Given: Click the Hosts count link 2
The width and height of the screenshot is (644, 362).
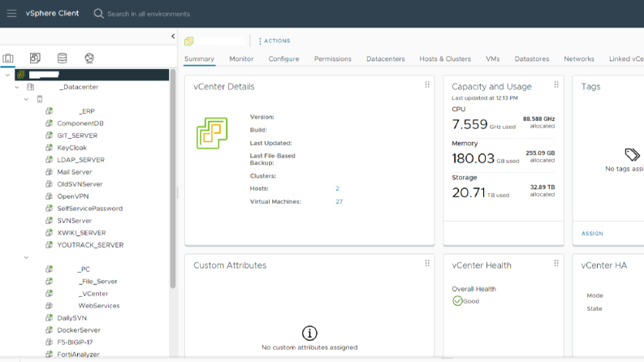Looking at the screenshot, I should tap(337, 188).
